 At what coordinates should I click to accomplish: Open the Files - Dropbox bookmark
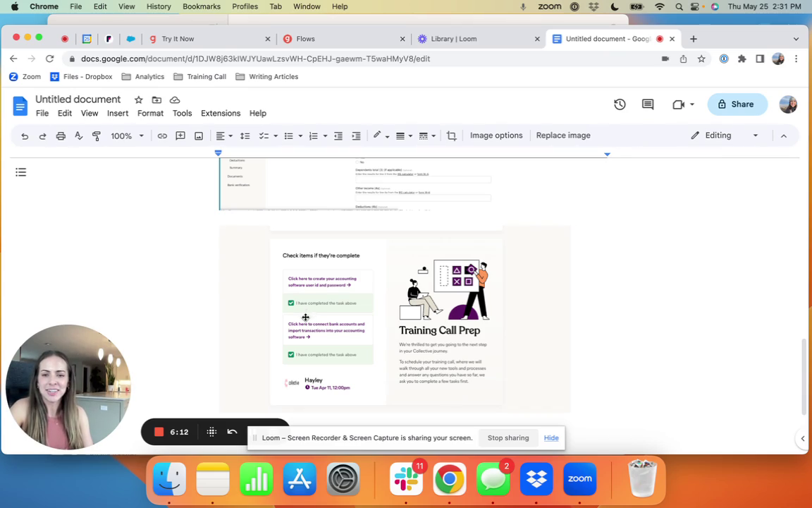(81, 77)
